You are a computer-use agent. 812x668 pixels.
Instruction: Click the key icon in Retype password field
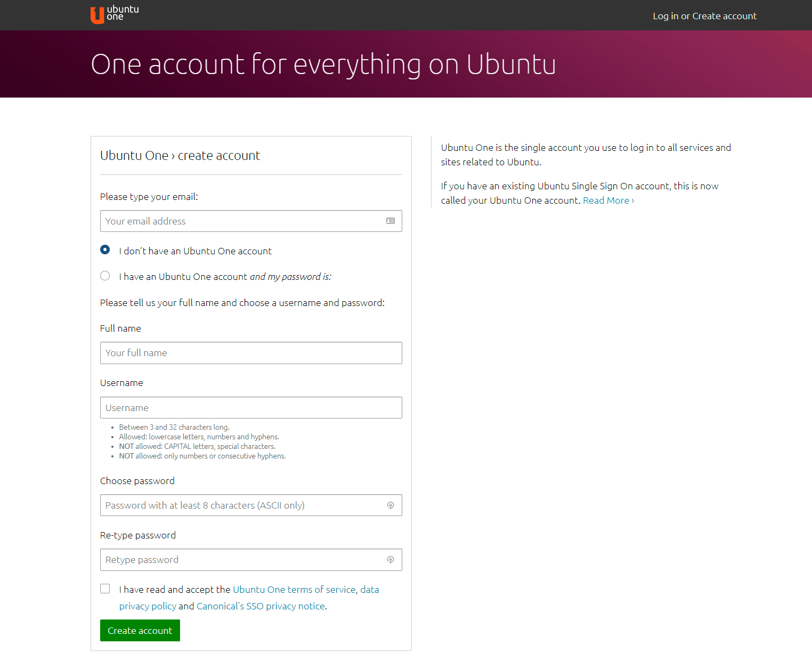coord(391,560)
